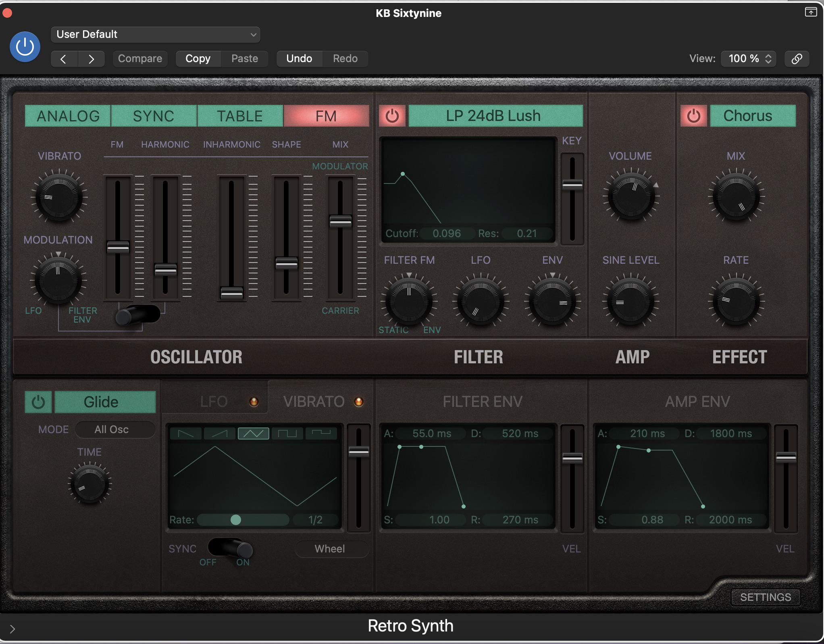Click the link icon next to View
824x644 pixels.
[797, 59]
